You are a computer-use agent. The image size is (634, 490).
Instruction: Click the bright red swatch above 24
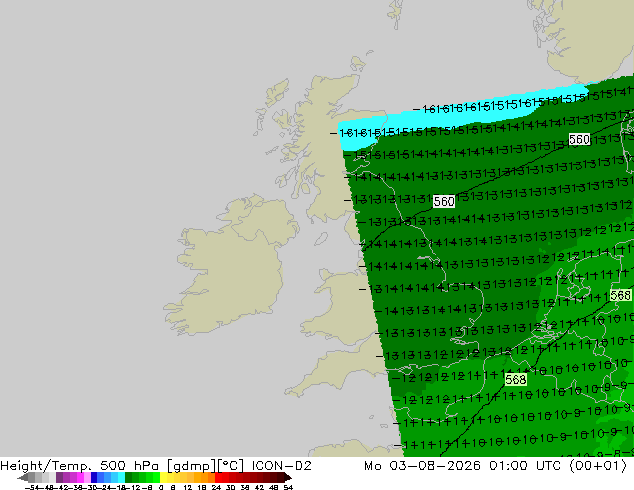218,477
